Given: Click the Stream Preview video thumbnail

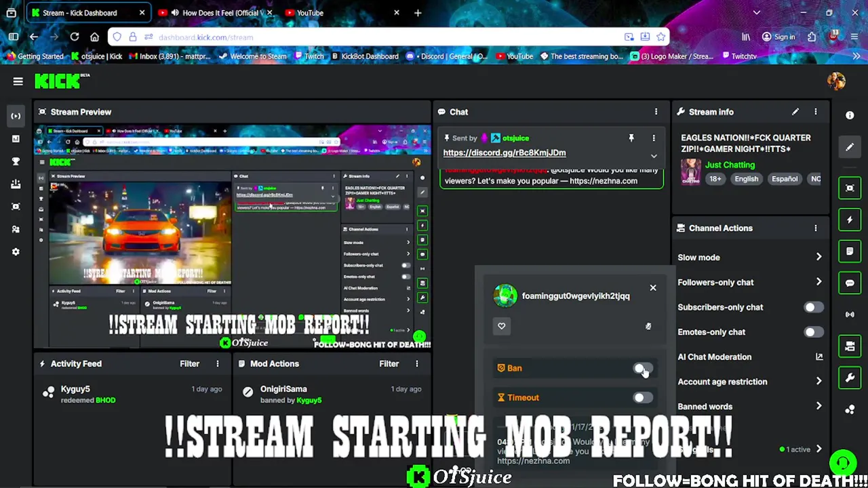Looking at the screenshot, I should [232, 237].
